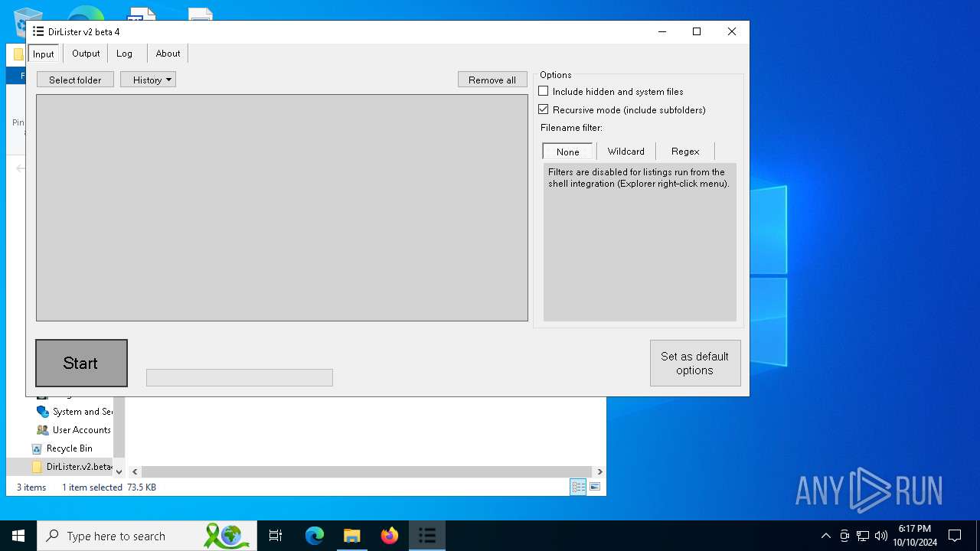Click '3 items' in Explorer status bar
Screen dimensions: 980x551
pos(31,487)
